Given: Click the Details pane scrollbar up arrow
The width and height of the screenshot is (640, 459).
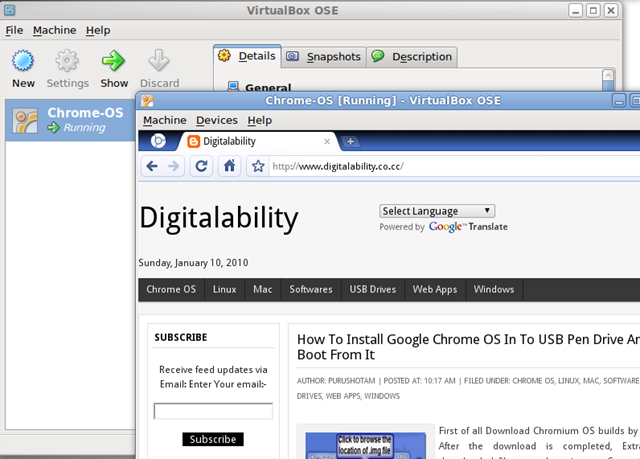Looking at the screenshot, I should [608, 75].
